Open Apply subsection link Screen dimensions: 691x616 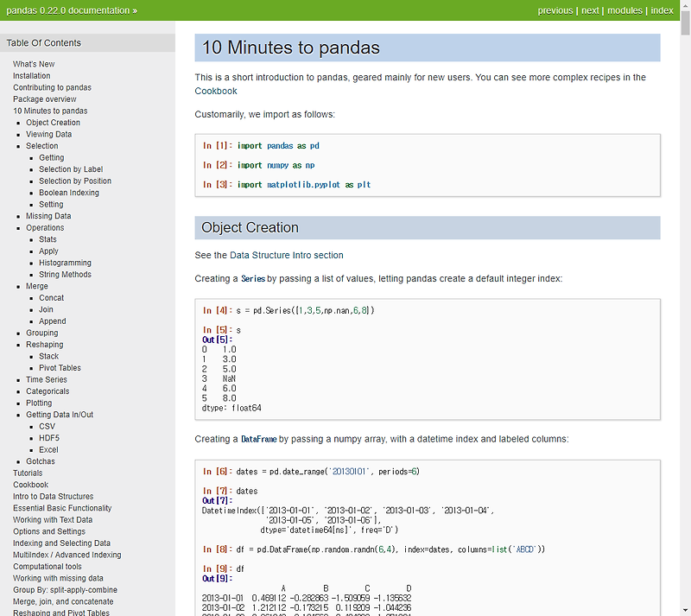click(x=48, y=251)
